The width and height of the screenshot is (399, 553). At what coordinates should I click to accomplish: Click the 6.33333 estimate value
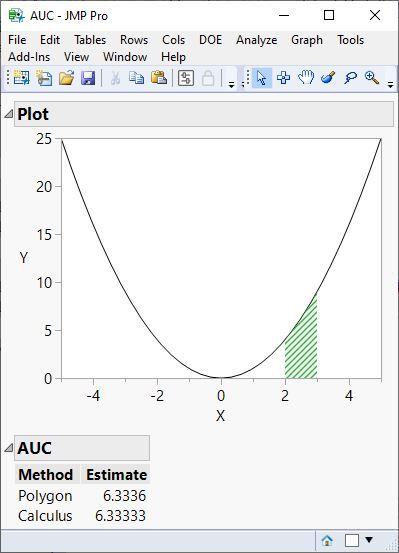[120, 516]
